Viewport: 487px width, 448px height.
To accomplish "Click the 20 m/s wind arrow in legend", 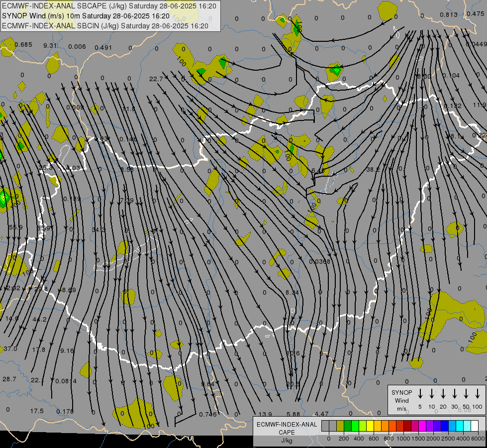I will (443, 393).
